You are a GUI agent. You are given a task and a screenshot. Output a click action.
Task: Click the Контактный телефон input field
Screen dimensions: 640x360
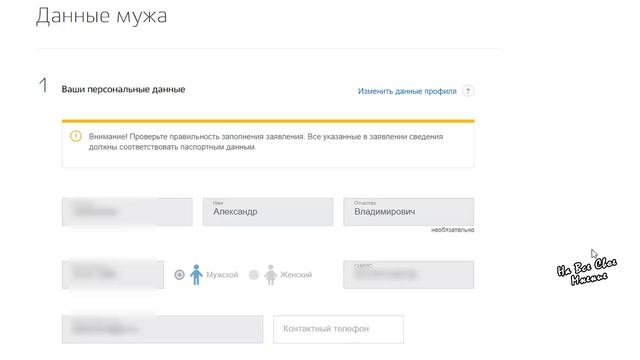click(338, 329)
